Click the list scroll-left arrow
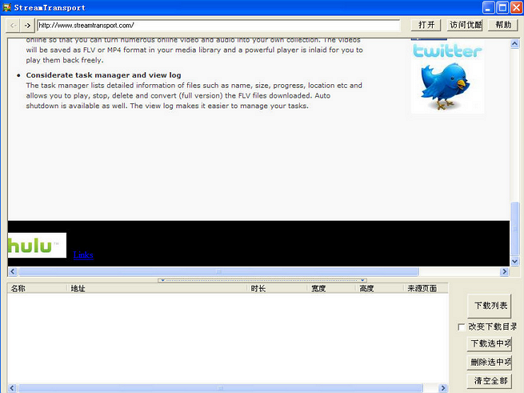 tap(12, 388)
